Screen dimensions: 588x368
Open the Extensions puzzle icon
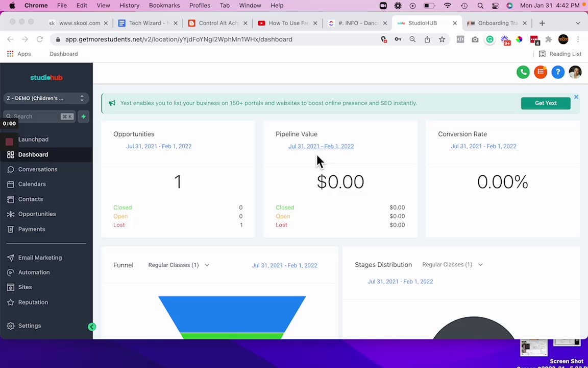tap(549, 39)
